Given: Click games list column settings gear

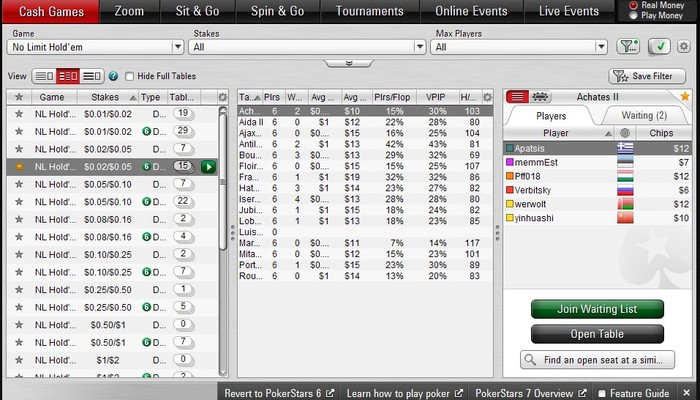Looking at the screenshot, I should tap(222, 97).
